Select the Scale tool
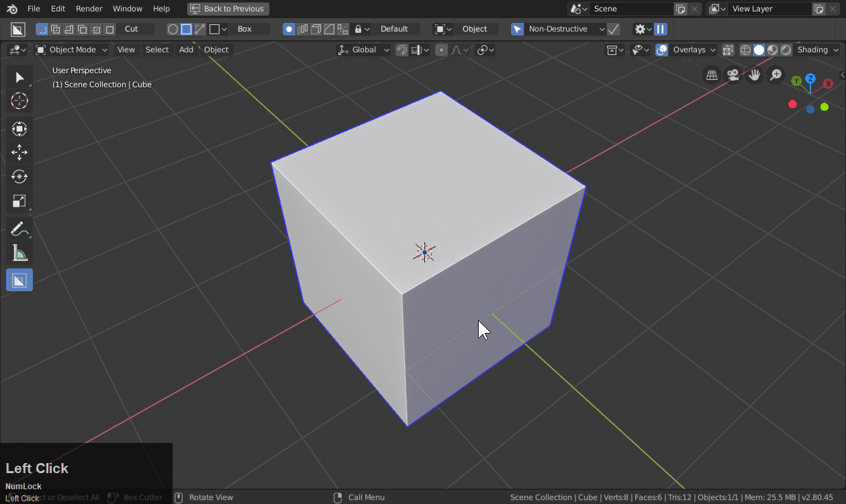Viewport: 846px width, 504px height. click(x=19, y=201)
